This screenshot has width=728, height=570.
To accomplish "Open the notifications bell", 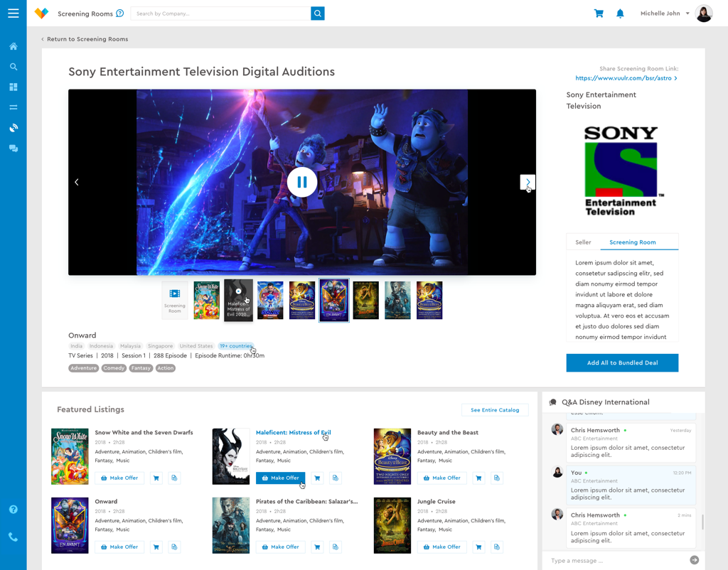I will 620,14.
